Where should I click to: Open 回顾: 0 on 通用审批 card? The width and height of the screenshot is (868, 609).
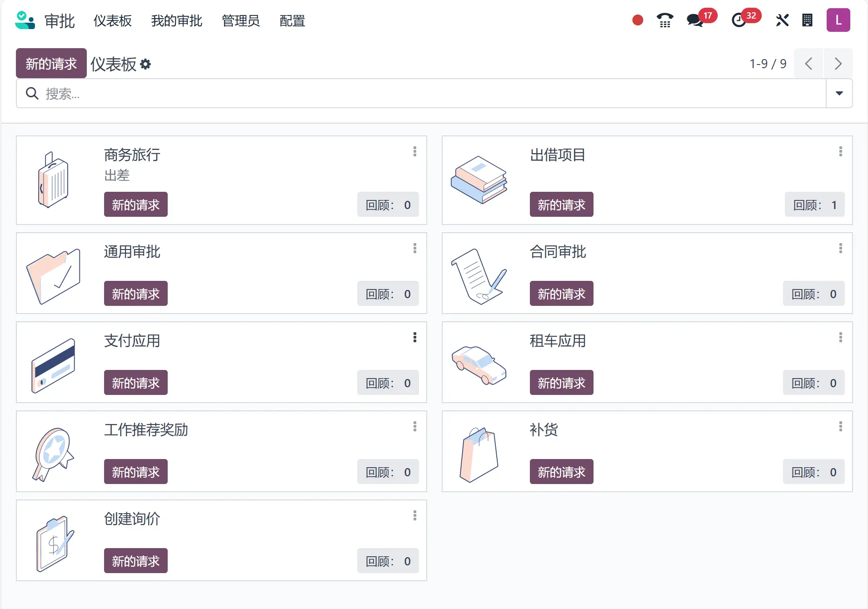coord(388,294)
